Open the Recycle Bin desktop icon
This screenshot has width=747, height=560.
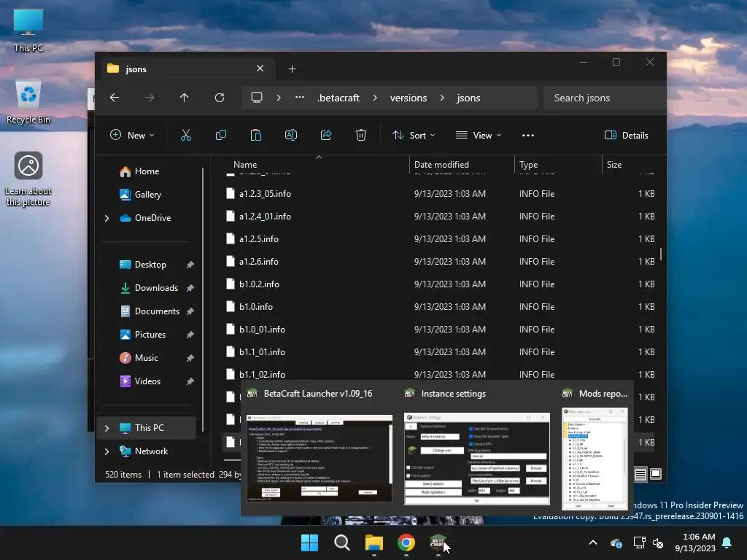click(x=28, y=102)
